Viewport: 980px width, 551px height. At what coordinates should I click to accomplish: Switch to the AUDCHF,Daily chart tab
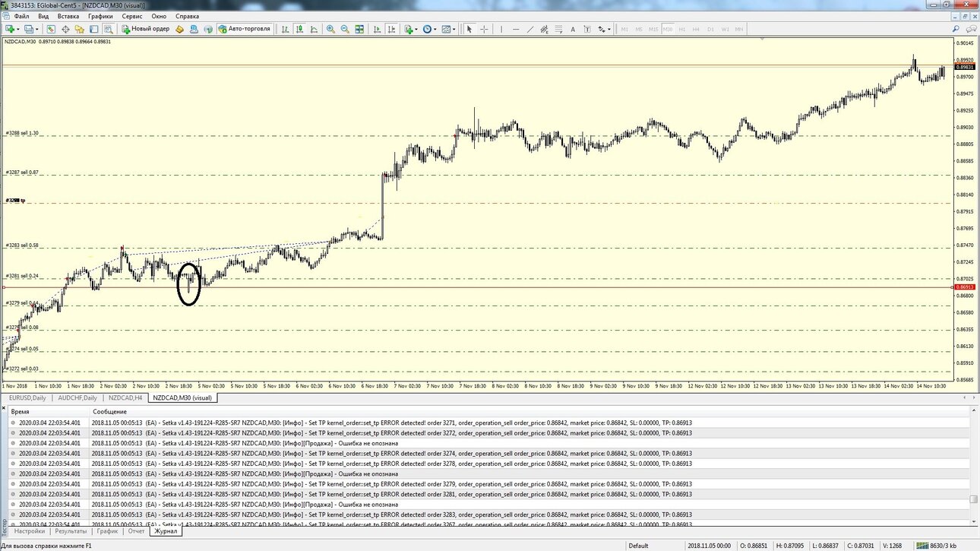pyautogui.click(x=77, y=397)
